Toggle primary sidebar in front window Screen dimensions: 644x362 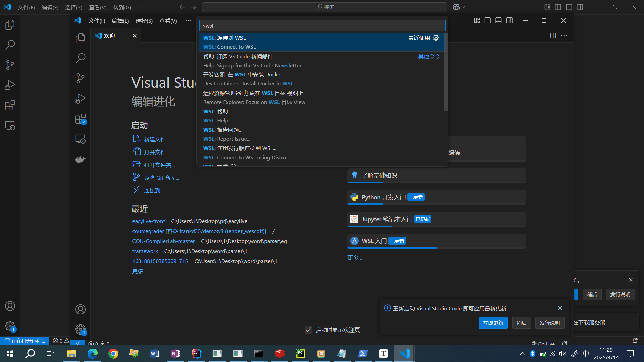coord(488,21)
